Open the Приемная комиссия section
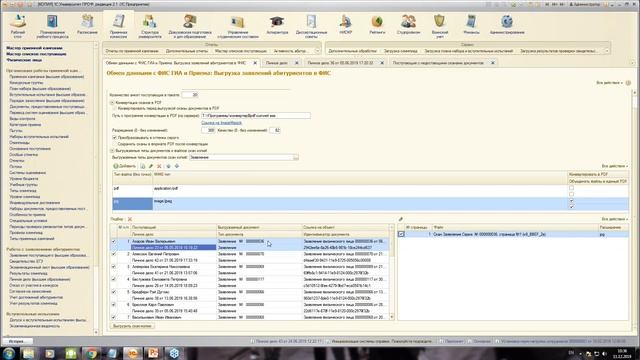This screenshot has width=640, height=360. click(x=119, y=26)
